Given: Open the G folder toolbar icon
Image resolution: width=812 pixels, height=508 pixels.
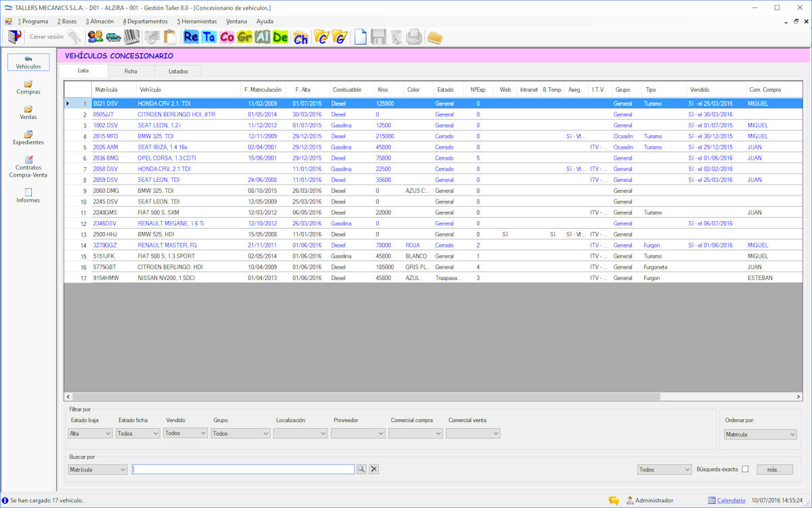Looking at the screenshot, I should [340, 37].
